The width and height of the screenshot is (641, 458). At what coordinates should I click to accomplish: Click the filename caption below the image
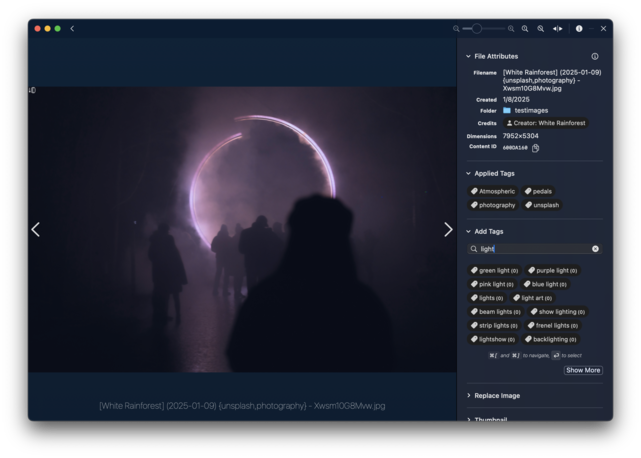(x=242, y=406)
